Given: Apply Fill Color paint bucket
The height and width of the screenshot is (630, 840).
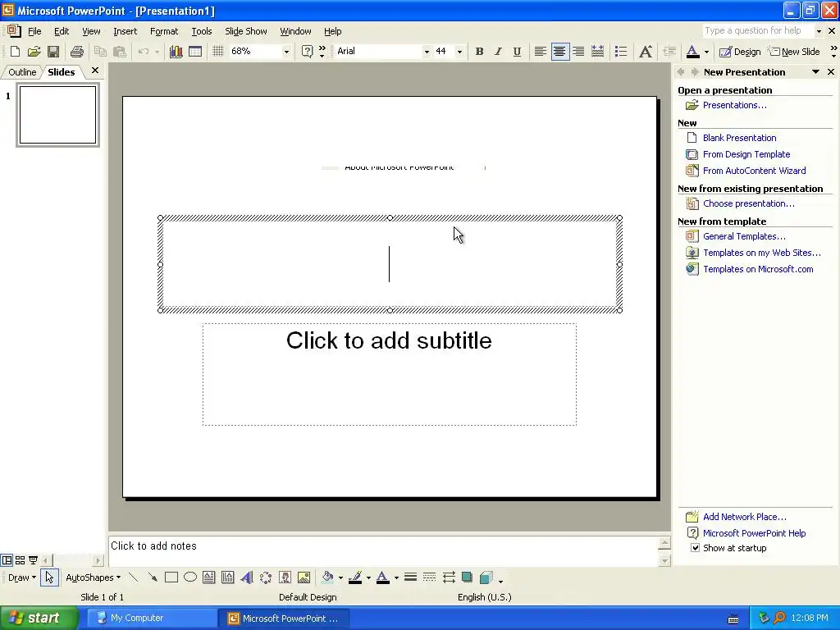Looking at the screenshot, I should pos(327,577).
